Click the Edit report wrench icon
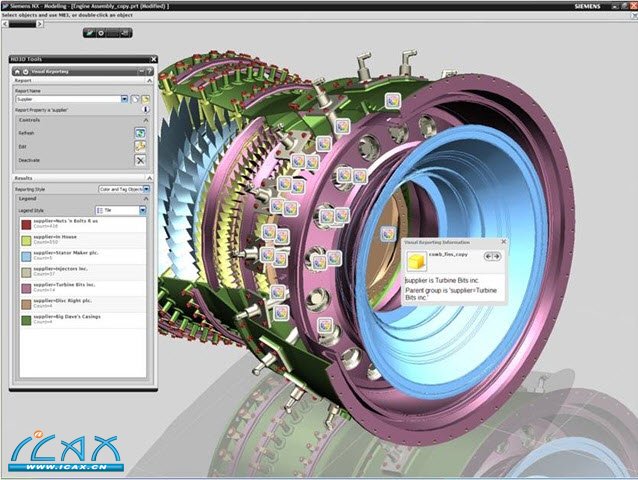This screenshot has width=638, height=480. click(x=140, y=146)
